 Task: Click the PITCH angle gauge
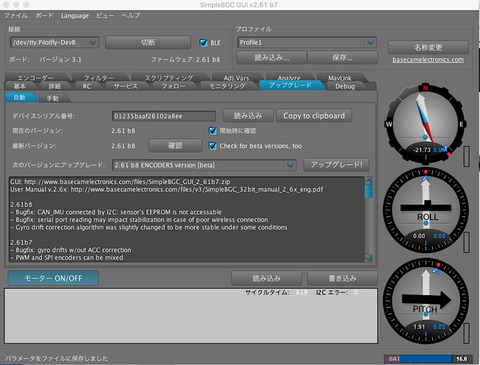[426, 301]
